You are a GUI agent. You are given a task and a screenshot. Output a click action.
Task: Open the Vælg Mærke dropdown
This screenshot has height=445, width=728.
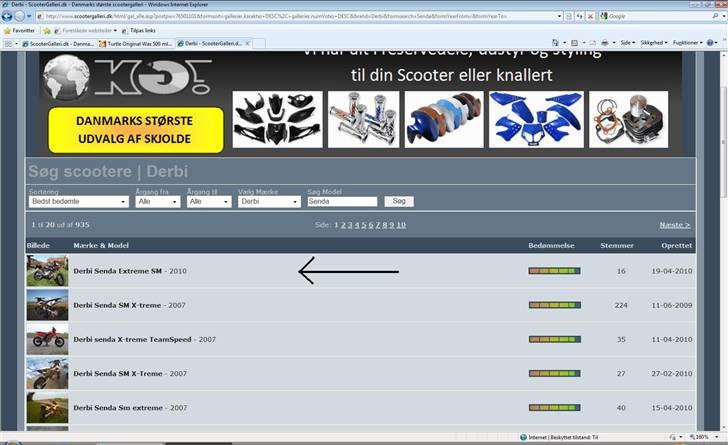click(269, 201)
